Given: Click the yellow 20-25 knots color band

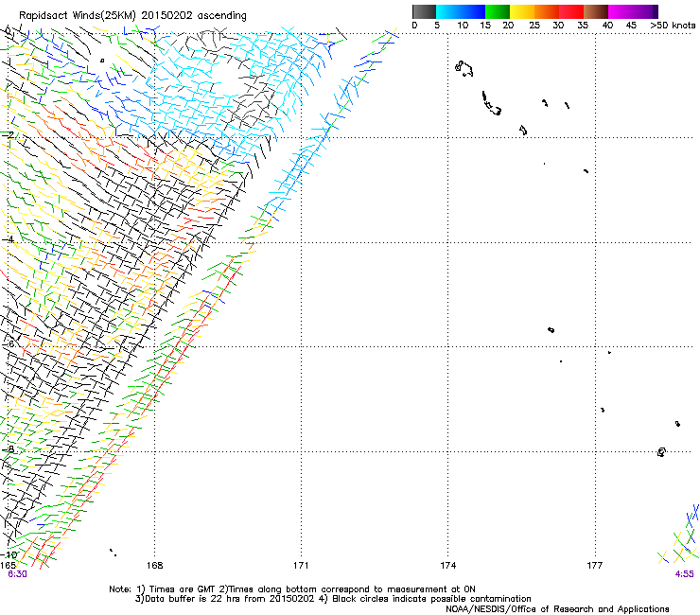Looking at the screenshot, I should point(522,11).
